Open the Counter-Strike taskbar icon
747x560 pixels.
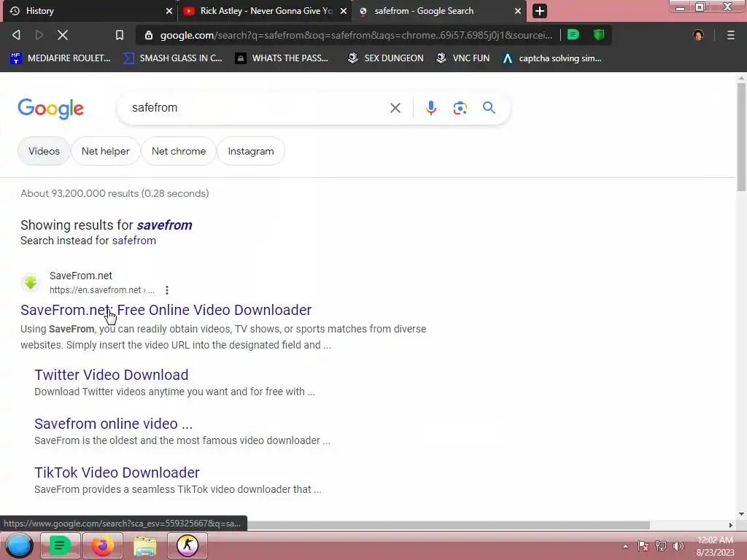[x=187, y=545]
